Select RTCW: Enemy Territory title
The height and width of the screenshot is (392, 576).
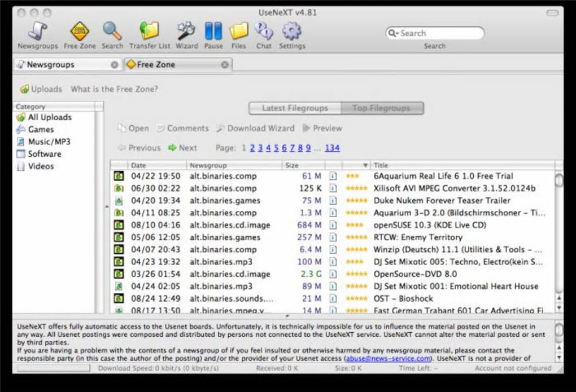pos(418,237)
